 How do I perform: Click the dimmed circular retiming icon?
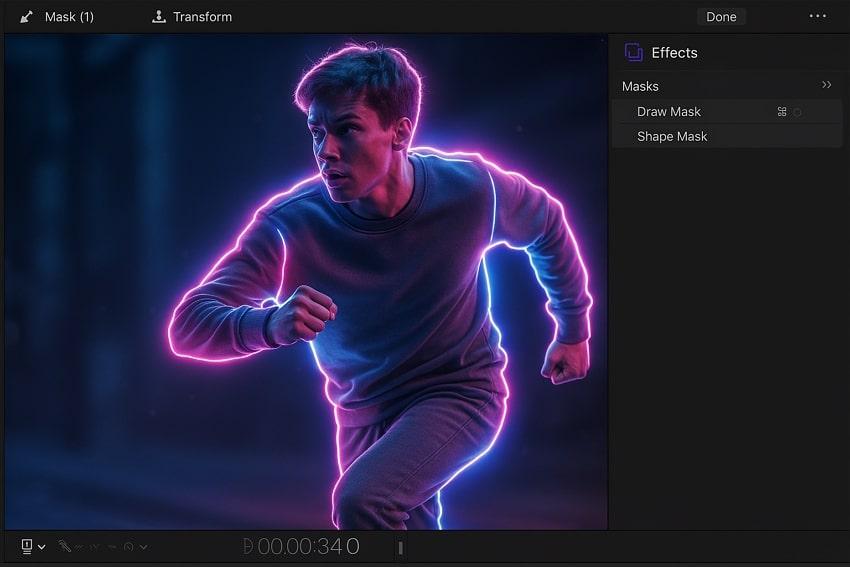tap(128, 547)
